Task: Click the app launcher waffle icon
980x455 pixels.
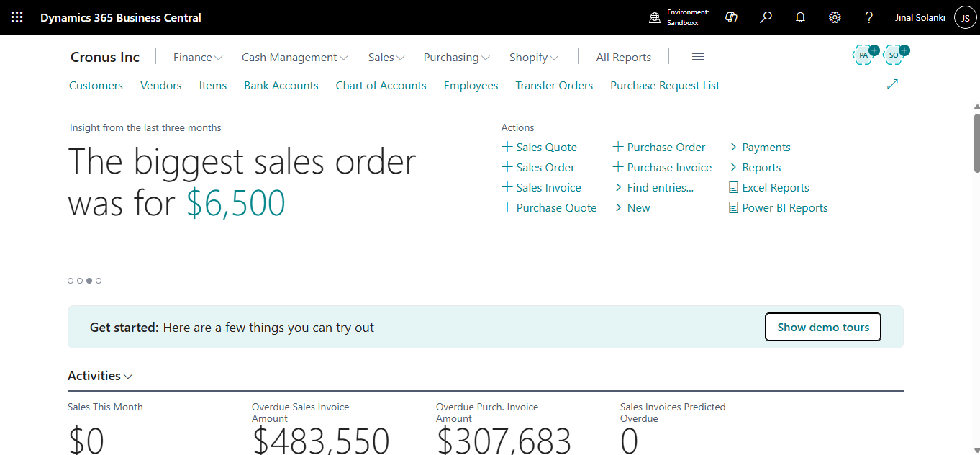Action: click(x=17, y=17)
